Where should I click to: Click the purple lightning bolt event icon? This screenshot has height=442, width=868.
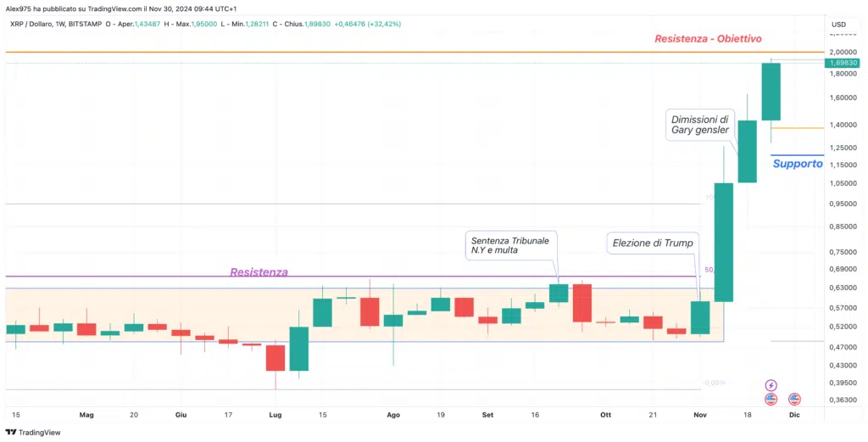tap(771, 385)
